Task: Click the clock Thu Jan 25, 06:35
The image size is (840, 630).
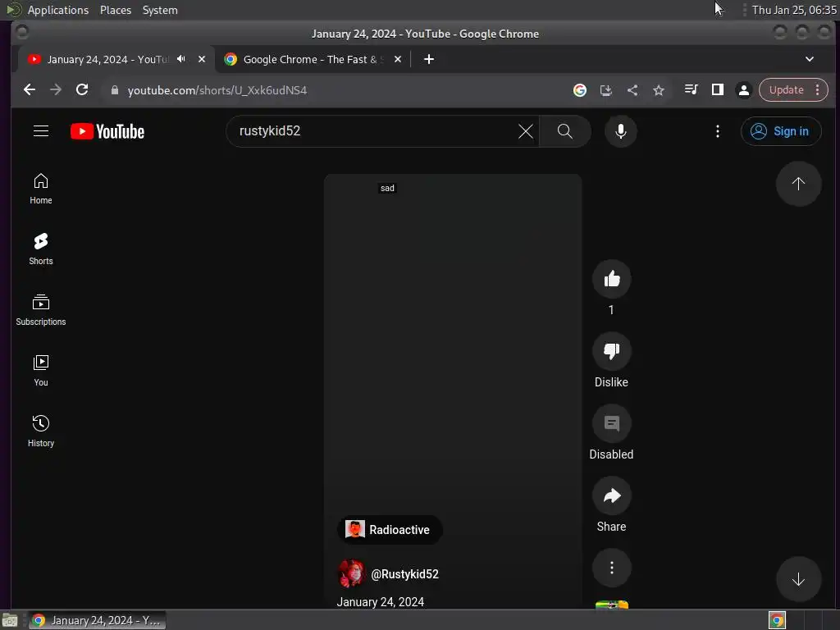Action: click(x=794, y=10)
